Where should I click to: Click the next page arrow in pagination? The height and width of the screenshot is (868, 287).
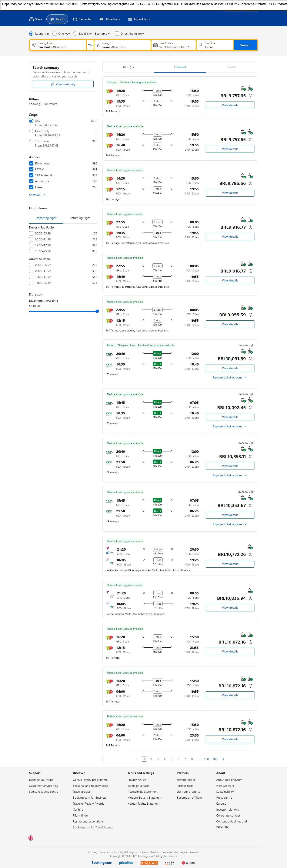pyautogui.click(x=223, y=759)
